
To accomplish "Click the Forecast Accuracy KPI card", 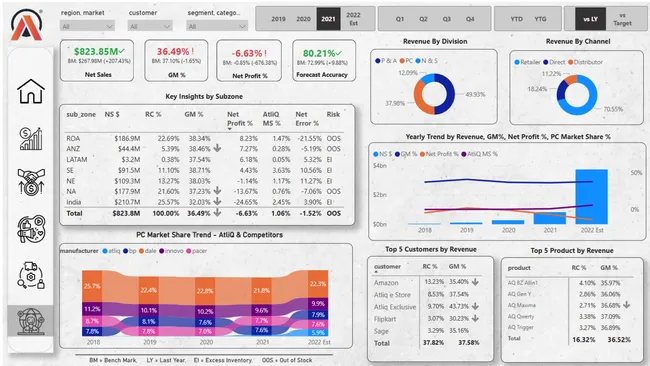I will pyautogui.click(x=324, y=60).
